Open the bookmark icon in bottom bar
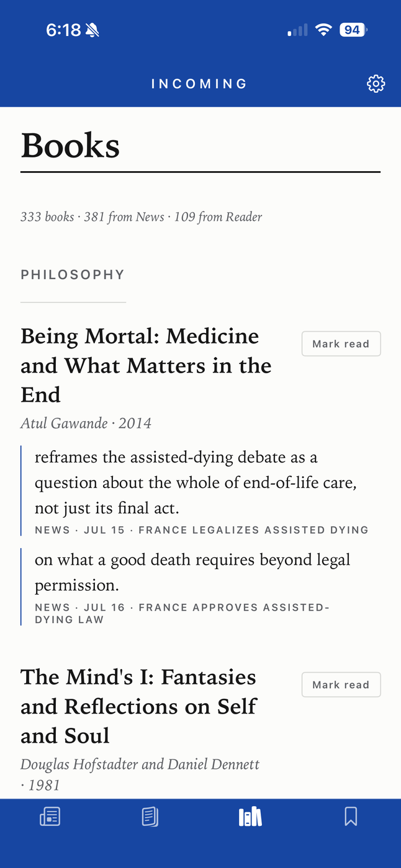401x868 pixels. tap(351, 817)
